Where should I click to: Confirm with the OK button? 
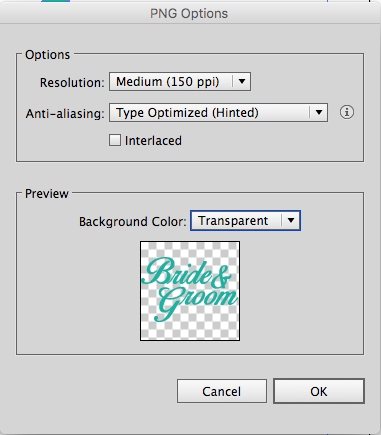[x=319, y=391]
